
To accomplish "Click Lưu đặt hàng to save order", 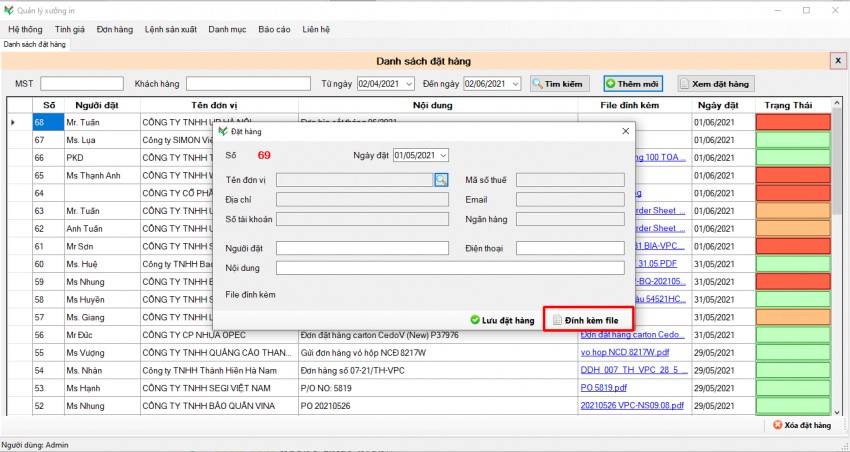I will (503, 320).
